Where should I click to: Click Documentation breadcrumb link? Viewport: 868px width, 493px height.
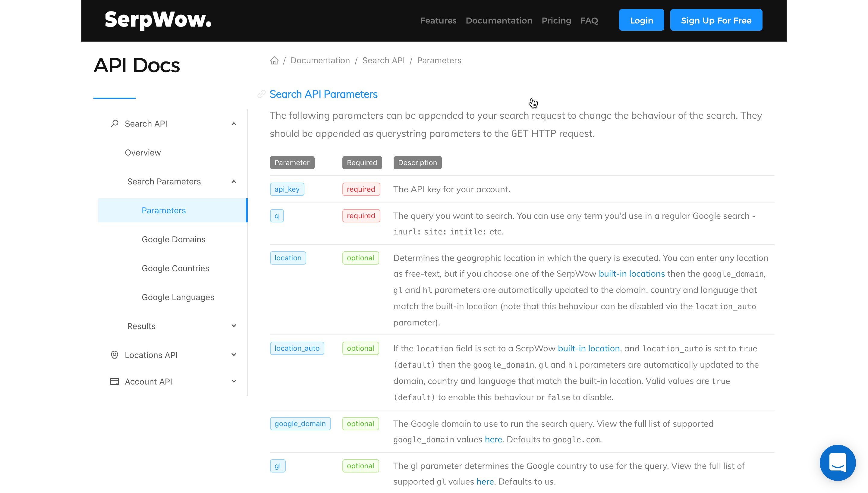pyautogui.click(x=320, y=60)
